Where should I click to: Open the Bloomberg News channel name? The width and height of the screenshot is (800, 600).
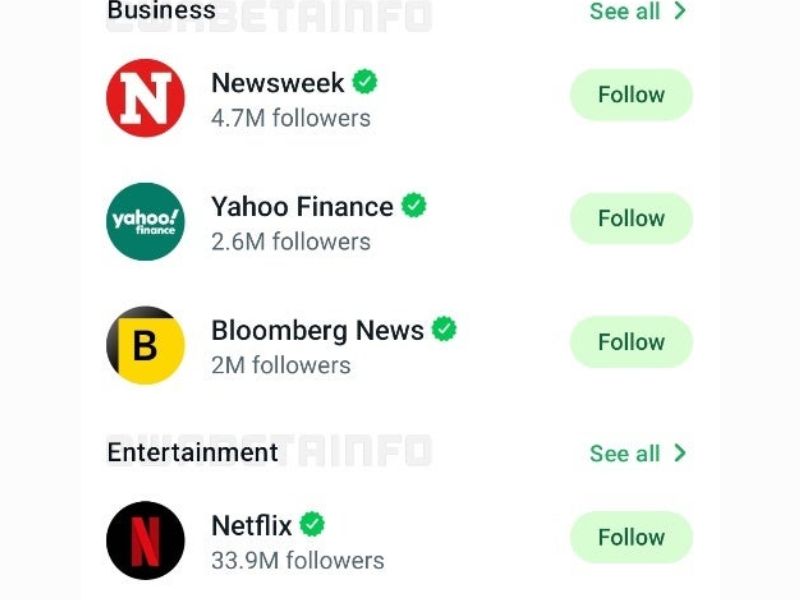[317, 330]
